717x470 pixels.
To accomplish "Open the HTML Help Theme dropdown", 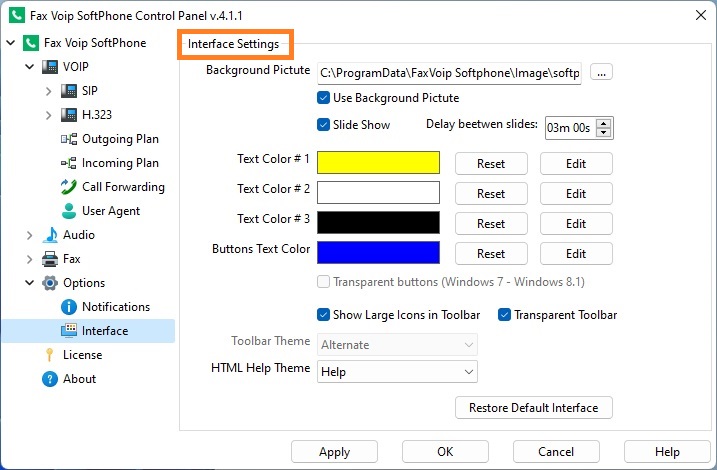I will click(397, 372).
